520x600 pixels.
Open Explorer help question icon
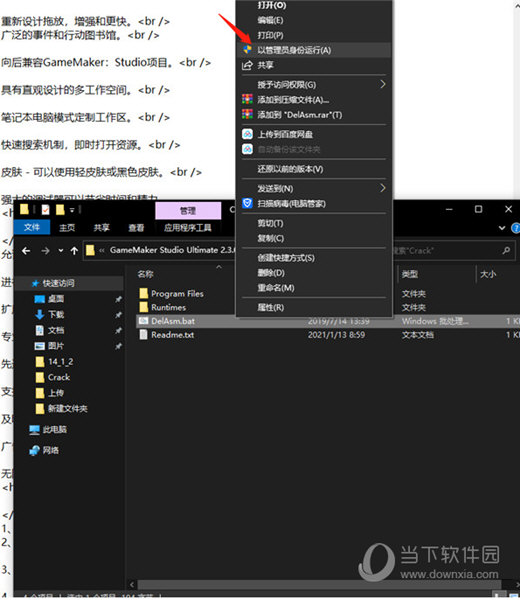[515, 228]
